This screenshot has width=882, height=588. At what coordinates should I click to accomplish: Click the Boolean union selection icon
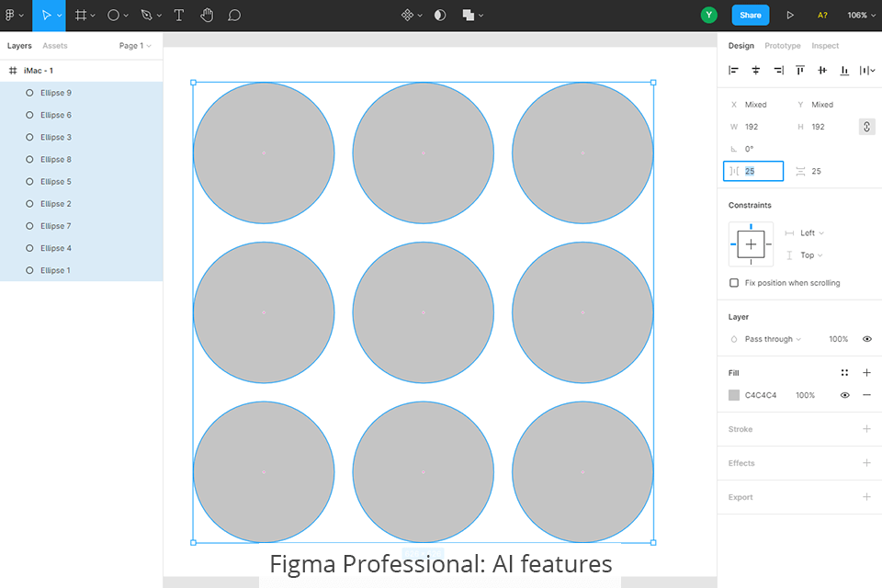pyautogui.click(x=468, y=16)
